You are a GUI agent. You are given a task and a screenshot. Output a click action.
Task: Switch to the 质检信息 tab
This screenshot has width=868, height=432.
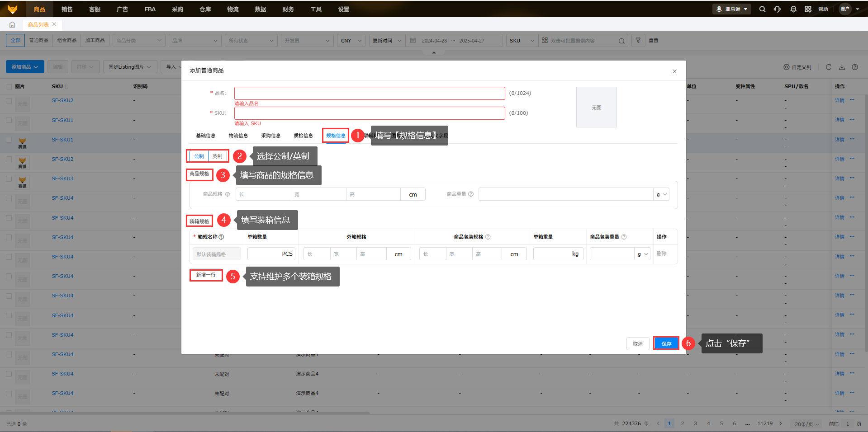pyautogui.click(x=303, y=136)
